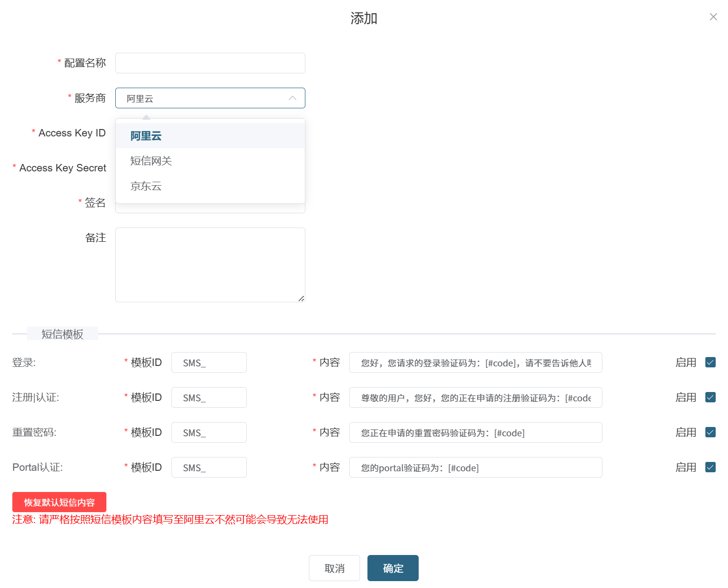Edit the 登录 内容 message field
Screen dimensions: 728x588
475,362
